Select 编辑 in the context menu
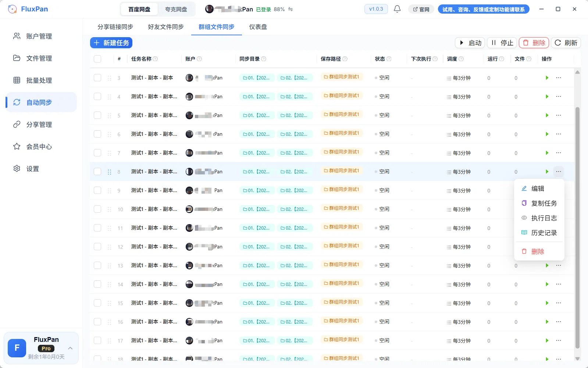 pyautogui.click(x=539, y=188)
